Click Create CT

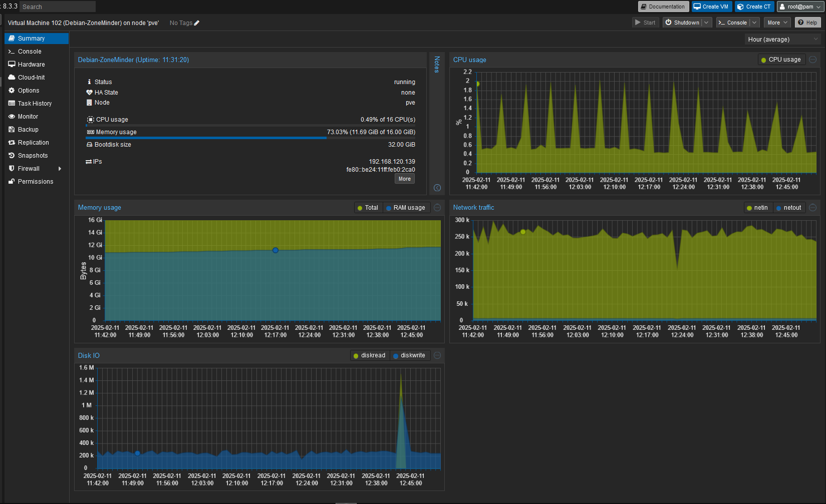tap(754, 7)
